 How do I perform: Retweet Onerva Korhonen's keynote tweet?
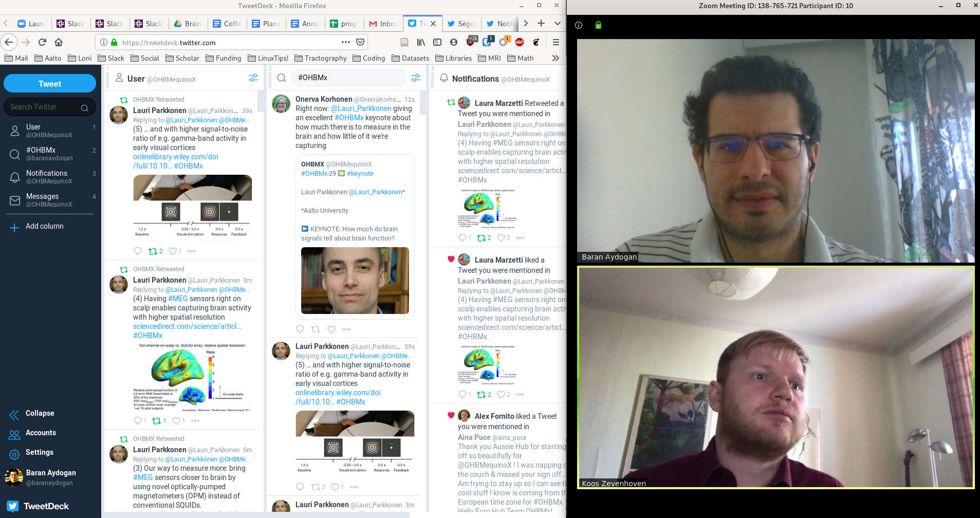[316, 329]
